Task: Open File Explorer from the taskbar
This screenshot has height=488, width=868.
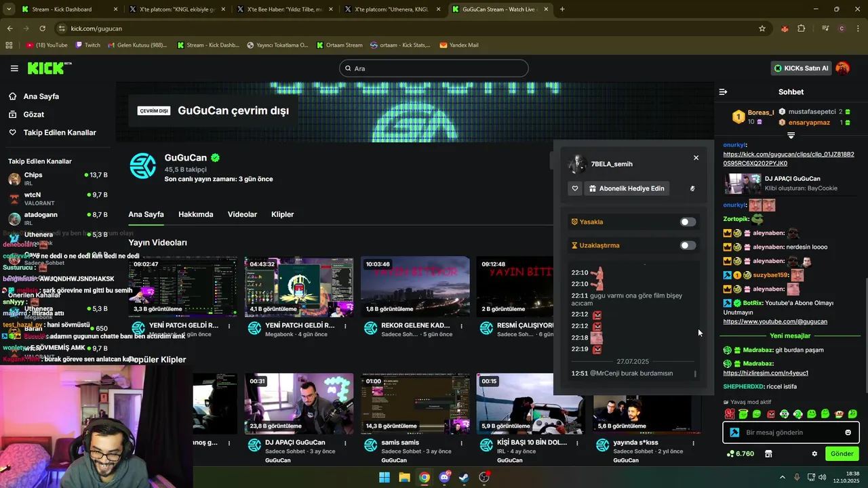Action: 404,477
